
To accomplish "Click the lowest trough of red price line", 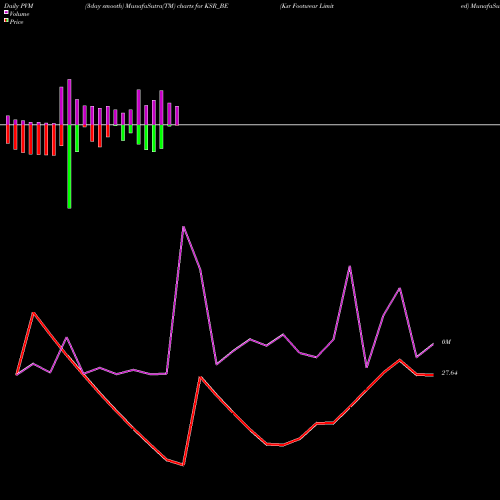I will click(x=183, y=465).
